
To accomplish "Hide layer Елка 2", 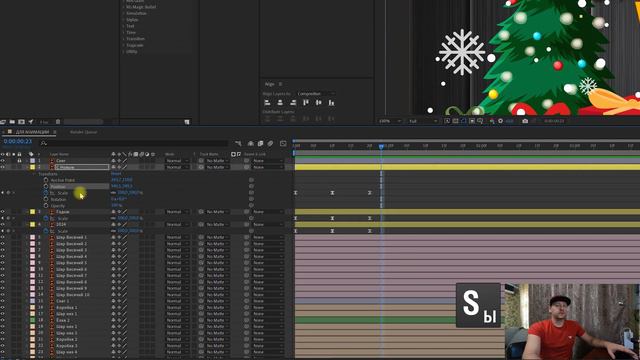I will (2, 320).
